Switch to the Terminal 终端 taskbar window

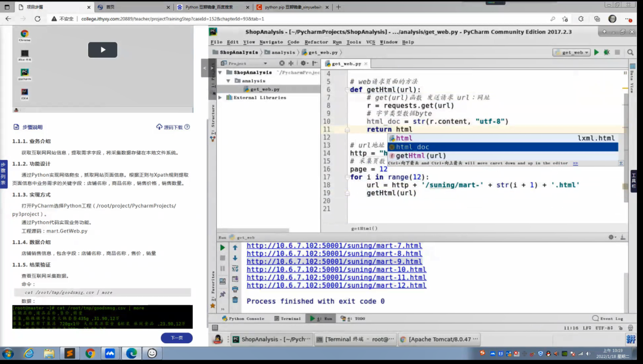tap(355, 339)
